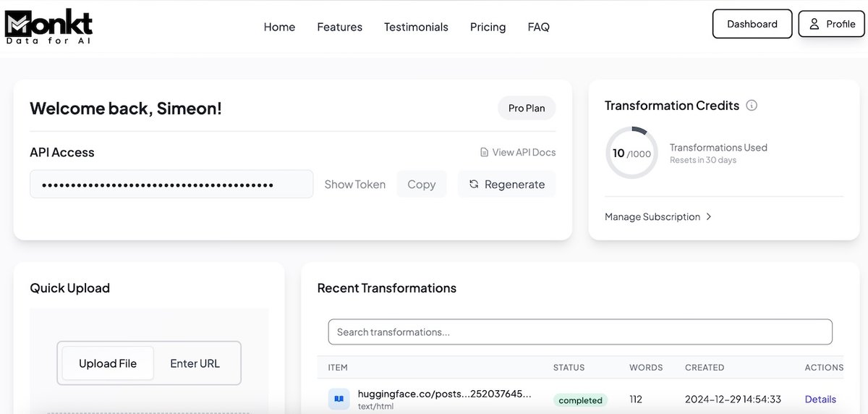
Task: Select the Upload File option
Action: pyautogui.click(x=108, y=363)
